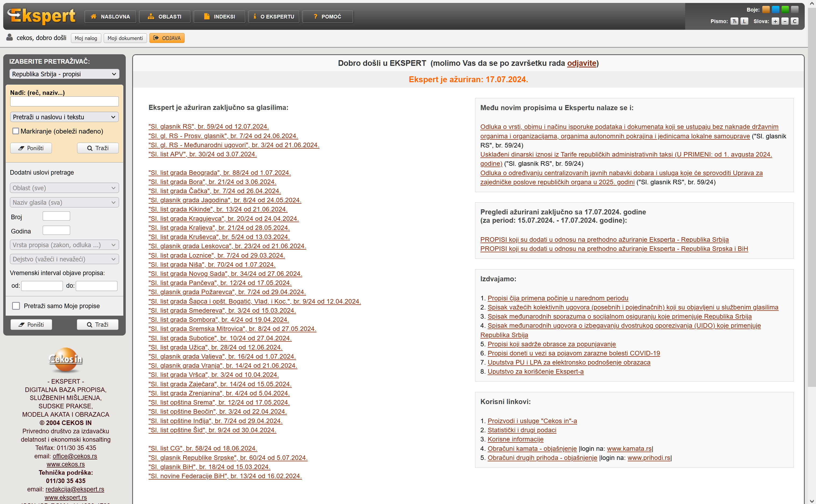Open the office@cekos.rs email link

click(x=75, y=456)
